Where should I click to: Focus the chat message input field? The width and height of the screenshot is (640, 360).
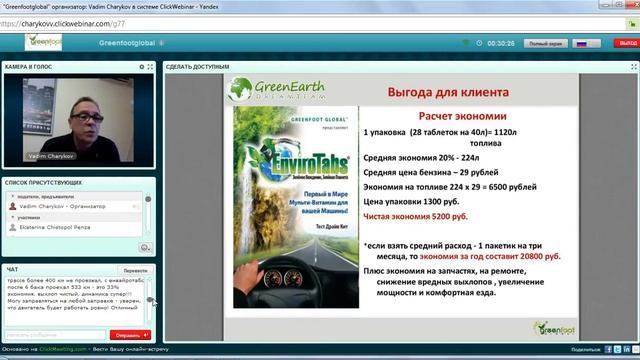[55, 335]
